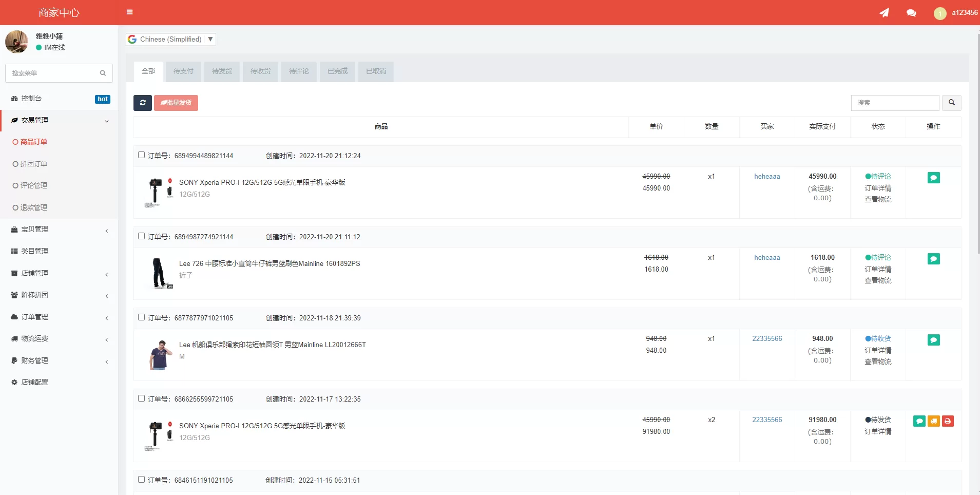
Task: Open chat for order 6894994489821144
Action: [933, 178]
